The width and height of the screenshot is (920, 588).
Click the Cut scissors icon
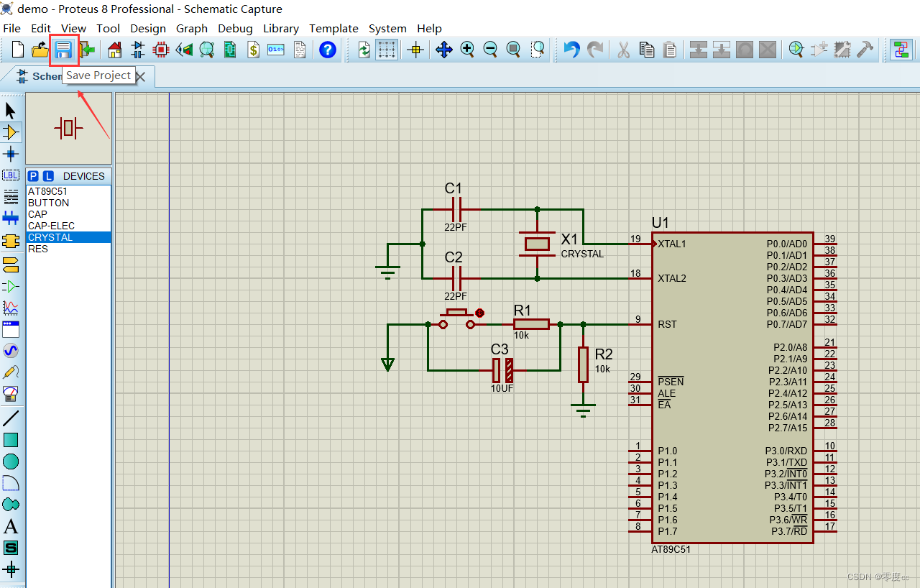(x=623, y=50)
